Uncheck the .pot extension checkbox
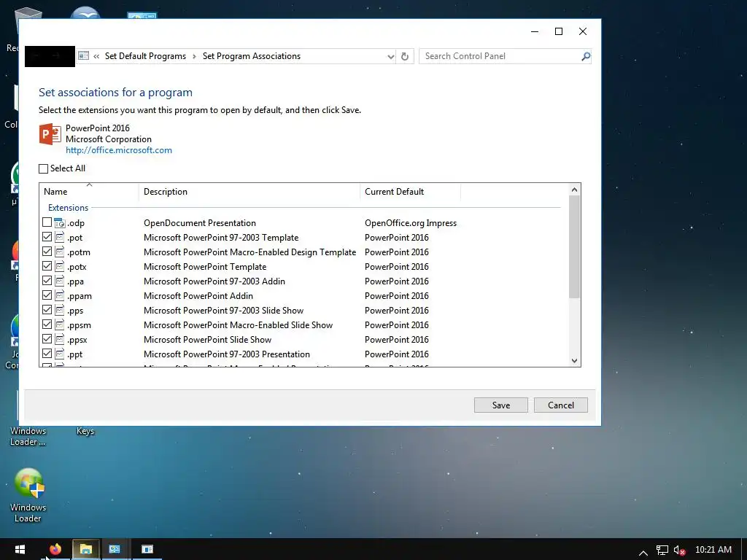The height and width of the screenshot is (560, 747). click(x=47, y=237)
